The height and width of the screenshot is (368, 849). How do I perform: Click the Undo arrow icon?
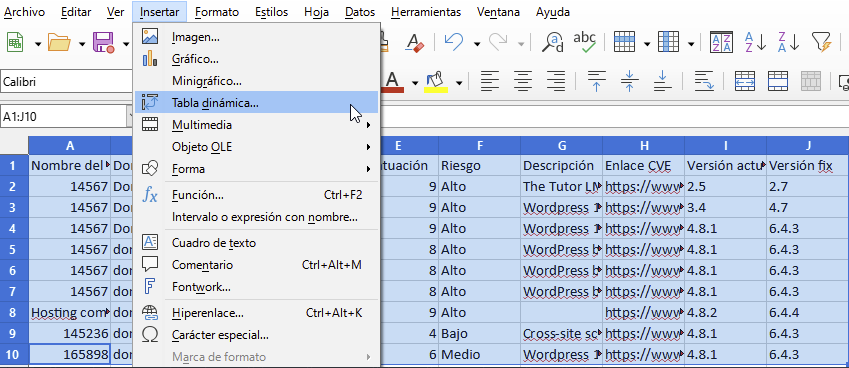(454, 42)
